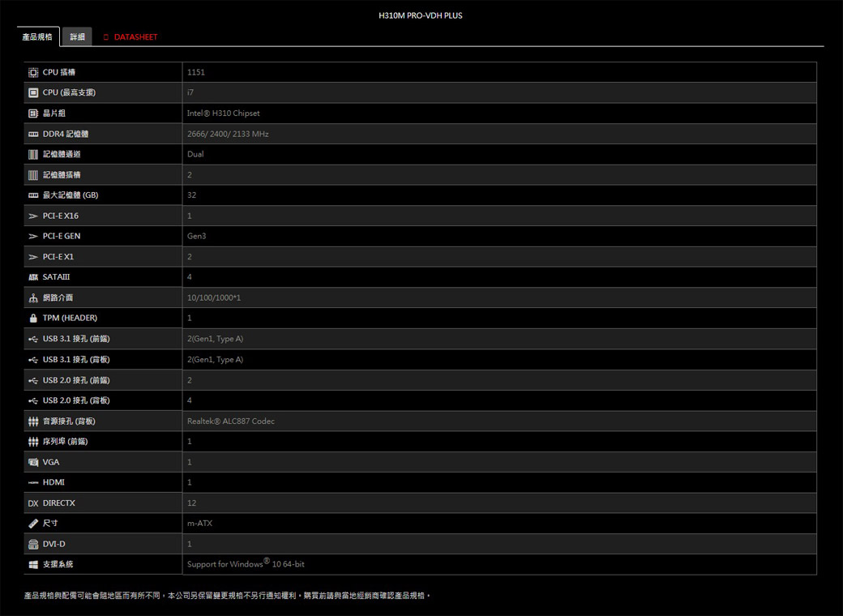
Task: Click the TPM header lock icon
Action: [x=33, y=318]
